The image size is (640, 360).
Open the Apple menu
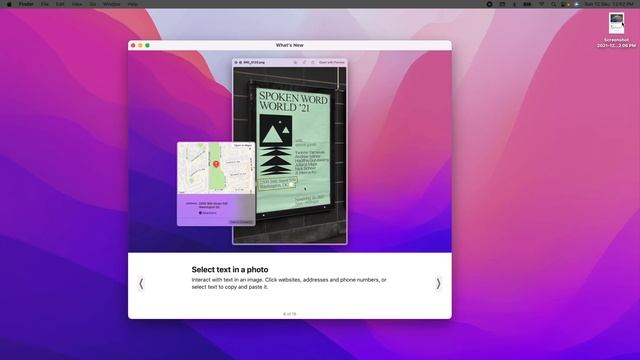click(9, 4)
